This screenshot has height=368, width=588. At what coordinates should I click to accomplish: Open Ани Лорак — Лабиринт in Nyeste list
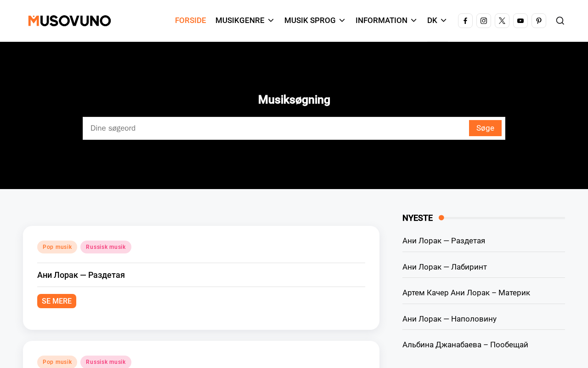pos(445,267)
